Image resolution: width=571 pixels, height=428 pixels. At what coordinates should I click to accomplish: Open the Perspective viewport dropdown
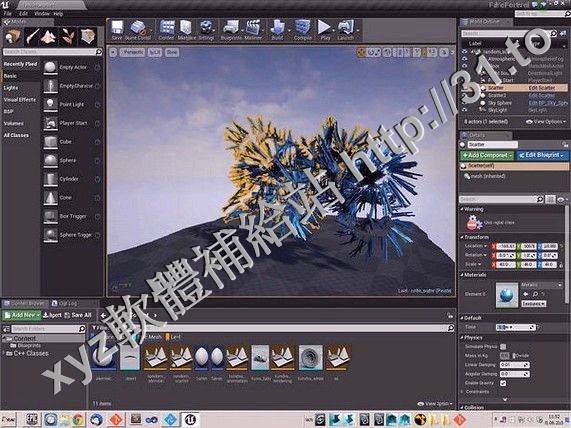click(132, 52)
